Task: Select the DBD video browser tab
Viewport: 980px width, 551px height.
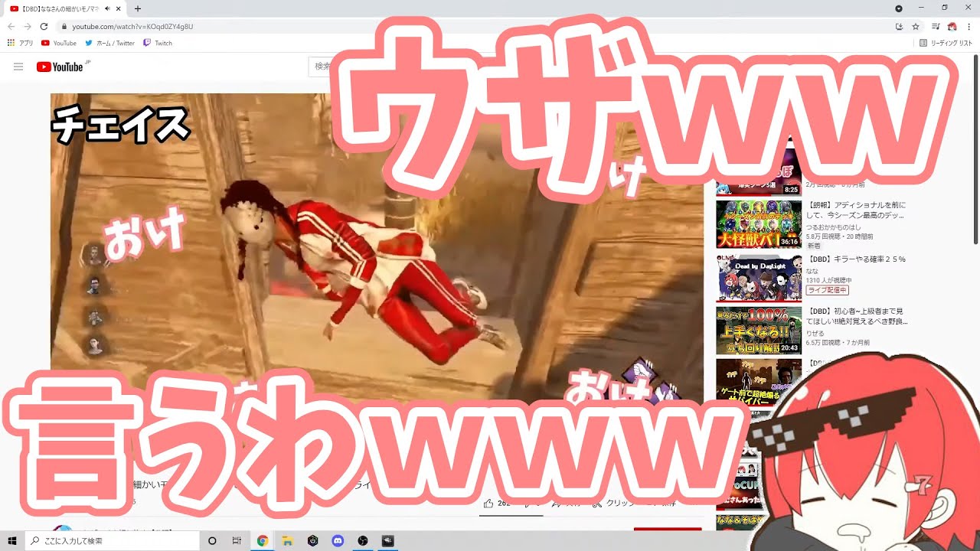Action: [x=65, y=8]
